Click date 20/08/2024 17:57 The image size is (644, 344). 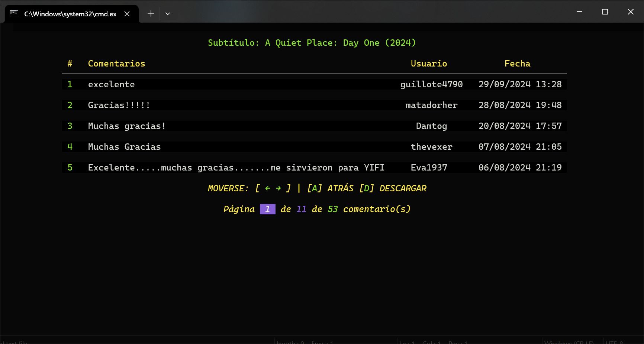point(520,126)
